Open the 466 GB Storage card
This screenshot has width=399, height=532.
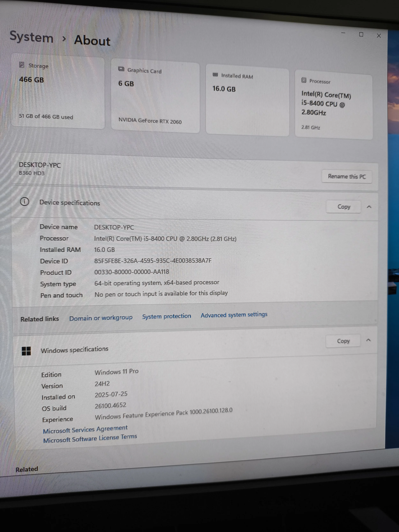(58, 91)
